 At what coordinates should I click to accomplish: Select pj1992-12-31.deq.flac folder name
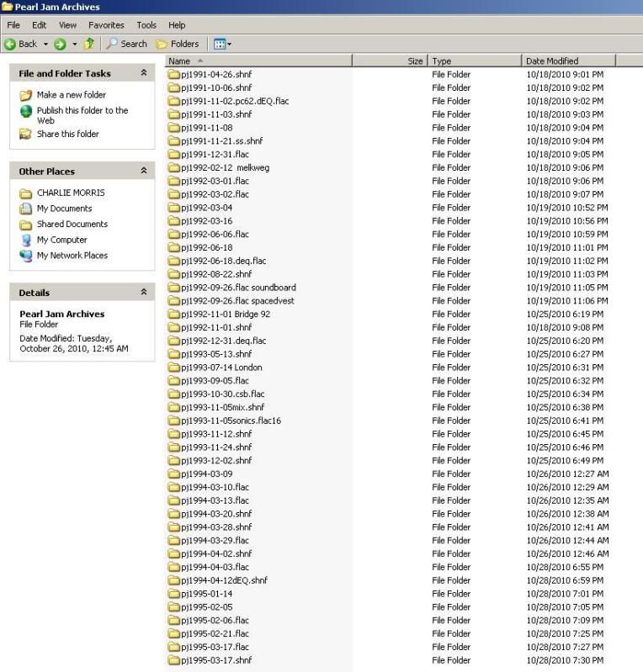click(x=224, y=341)
